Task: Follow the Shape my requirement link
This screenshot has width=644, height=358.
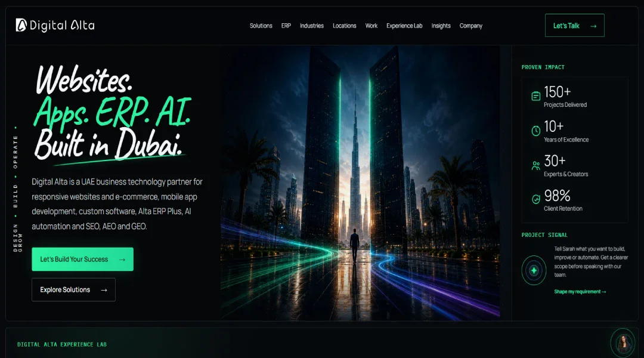Action: pyautogui.click(x=580, y=292)
